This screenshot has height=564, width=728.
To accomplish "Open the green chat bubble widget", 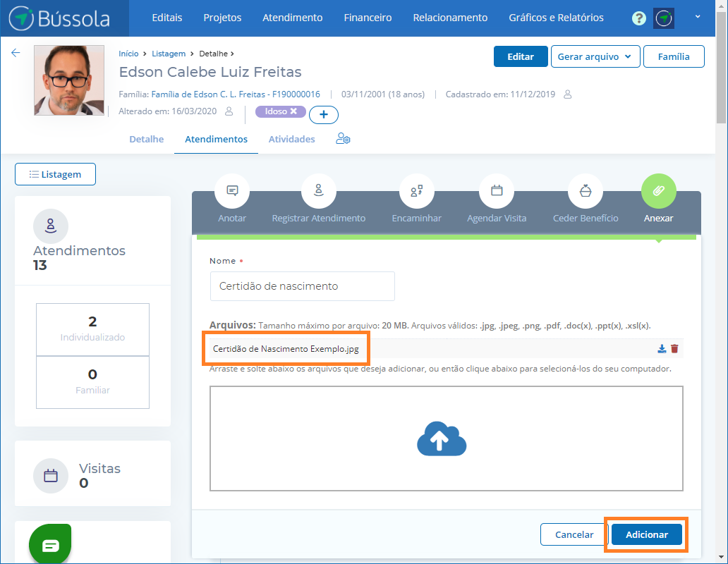I will pos(50,544).
